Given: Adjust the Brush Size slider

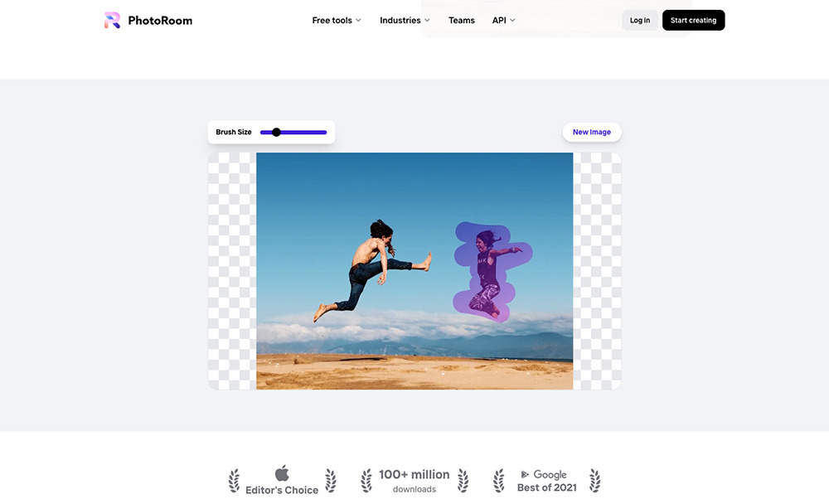Looking at the screenshot, I should click(x=294, y=132).
